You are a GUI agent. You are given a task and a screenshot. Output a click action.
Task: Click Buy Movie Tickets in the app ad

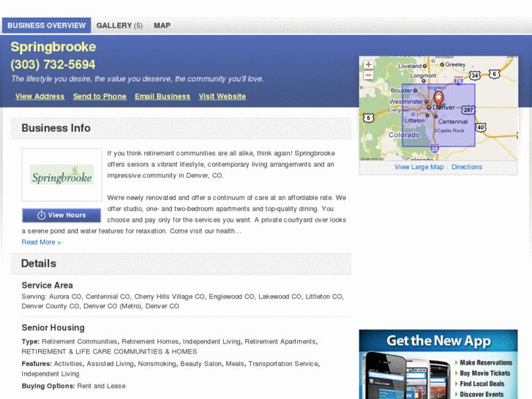tap(484, 373)
